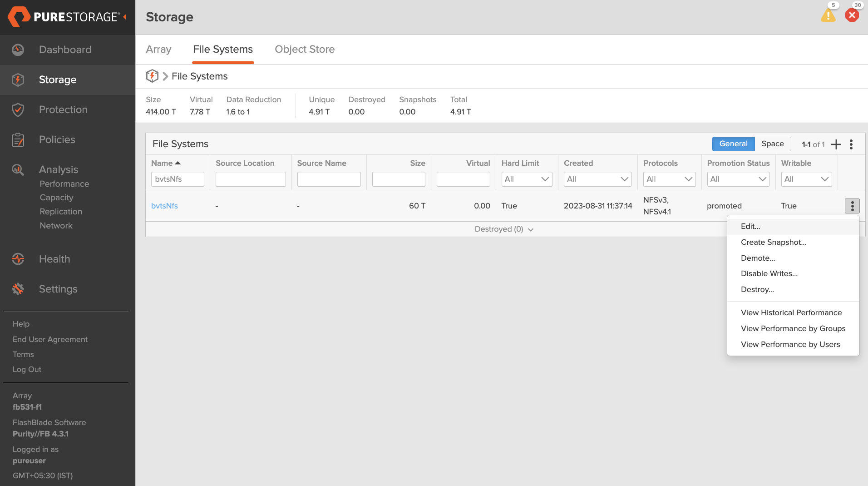Click the plus icon to create file system
The height and width of the screenshot is (486, 868).
pos(836,144)
